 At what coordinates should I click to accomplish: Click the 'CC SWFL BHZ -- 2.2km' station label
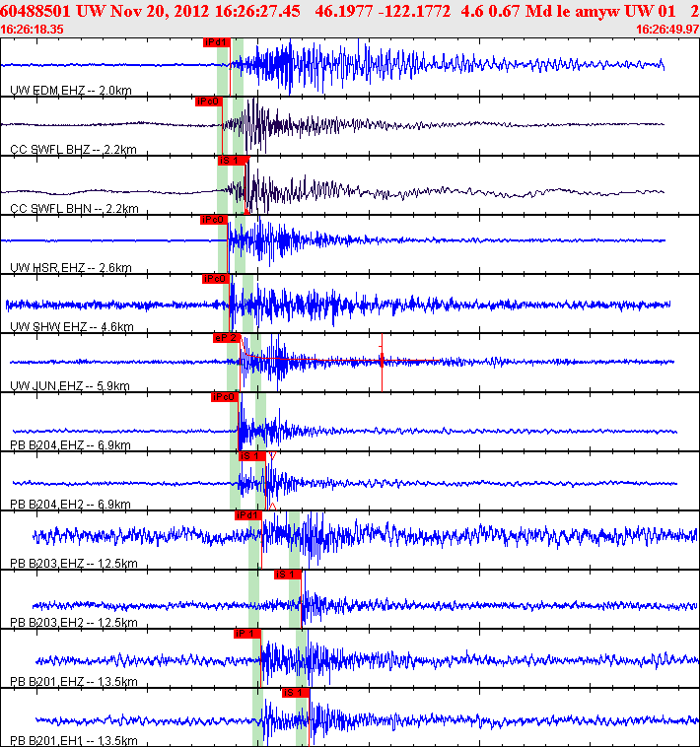pyautogui.click(x=73, y=149)
